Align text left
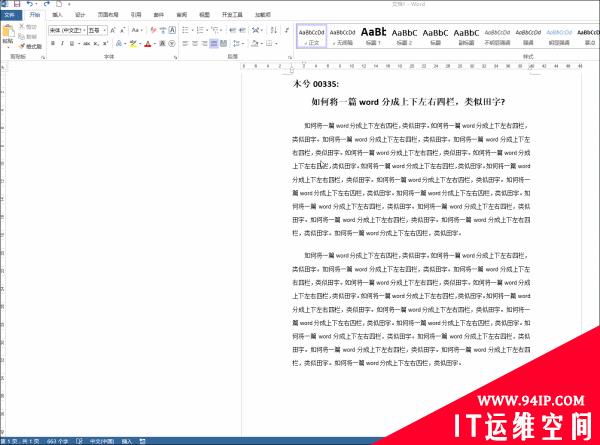Viewport: 600px width, 445px height. click(x=186, y=44)
